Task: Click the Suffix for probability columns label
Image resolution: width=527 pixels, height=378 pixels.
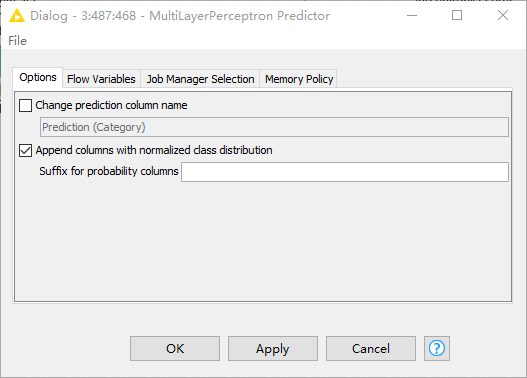Action: tap(109, 171)
